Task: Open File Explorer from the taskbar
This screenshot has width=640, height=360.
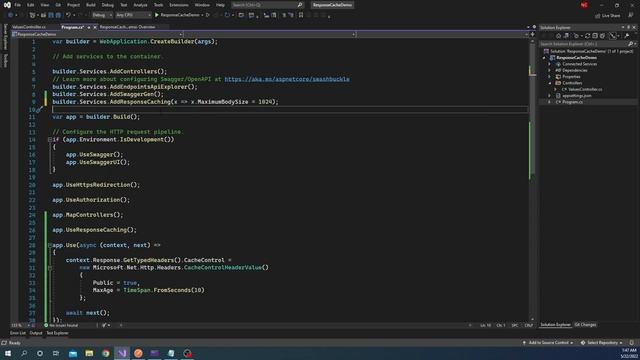Action: [89, 353]
